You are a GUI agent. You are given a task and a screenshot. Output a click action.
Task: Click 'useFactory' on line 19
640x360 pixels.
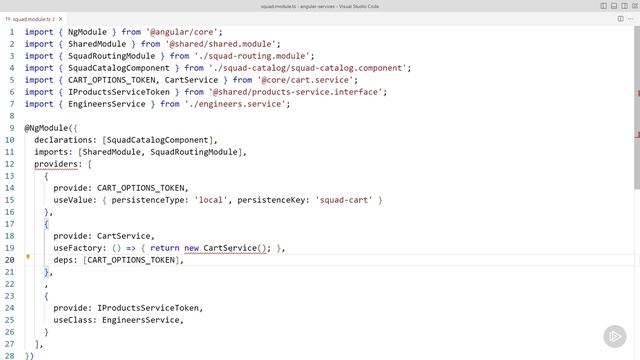coord(78,248)
